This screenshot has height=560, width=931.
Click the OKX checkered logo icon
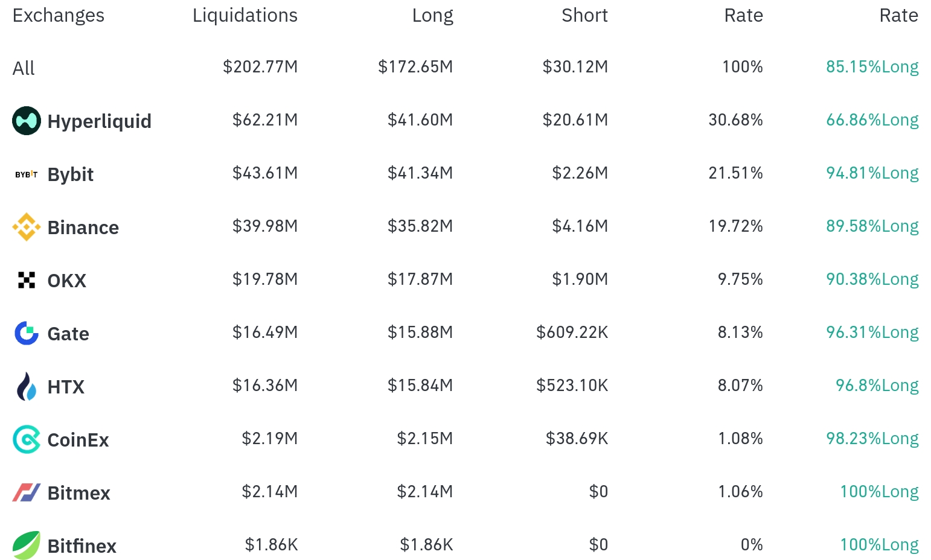[27, 280]
